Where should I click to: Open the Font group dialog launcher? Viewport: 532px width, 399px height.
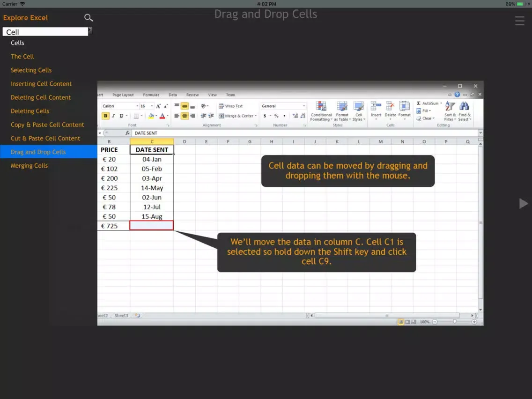click(168, 125)
